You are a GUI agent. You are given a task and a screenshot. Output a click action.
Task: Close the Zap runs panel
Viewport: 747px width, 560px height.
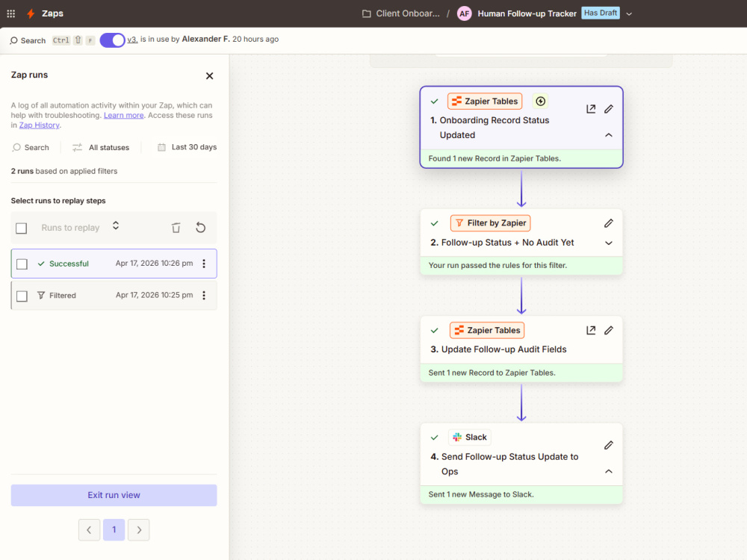[x=209, y=75]
